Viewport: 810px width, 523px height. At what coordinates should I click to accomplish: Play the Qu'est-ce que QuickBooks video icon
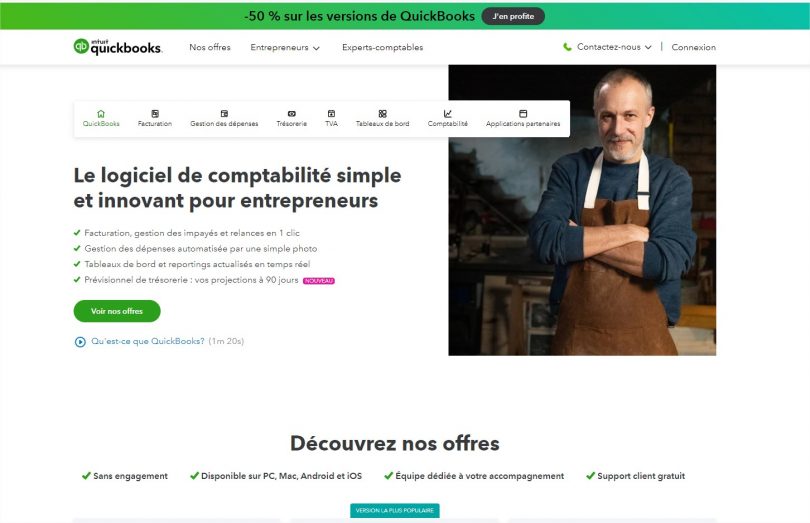[80, 342]
